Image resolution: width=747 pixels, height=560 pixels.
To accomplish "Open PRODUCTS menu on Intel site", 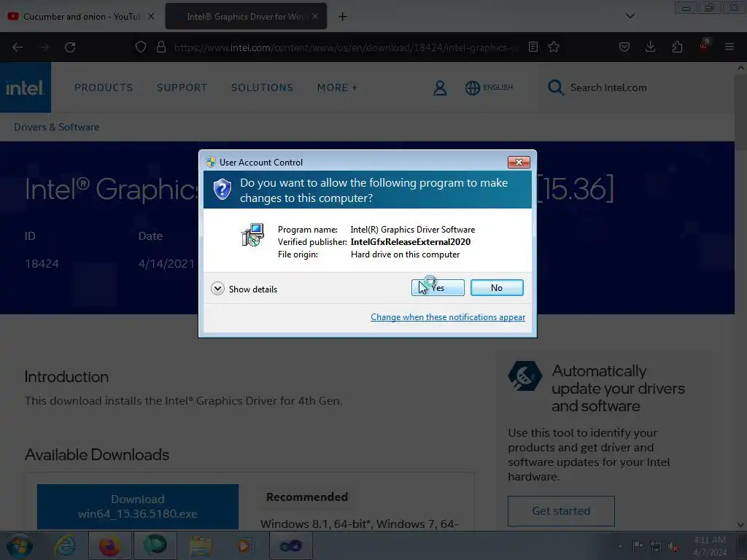I will 104,87.
